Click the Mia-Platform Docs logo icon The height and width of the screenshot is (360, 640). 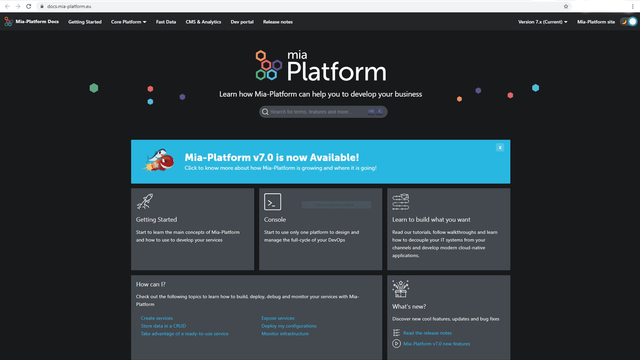click(x=8, y=22)
